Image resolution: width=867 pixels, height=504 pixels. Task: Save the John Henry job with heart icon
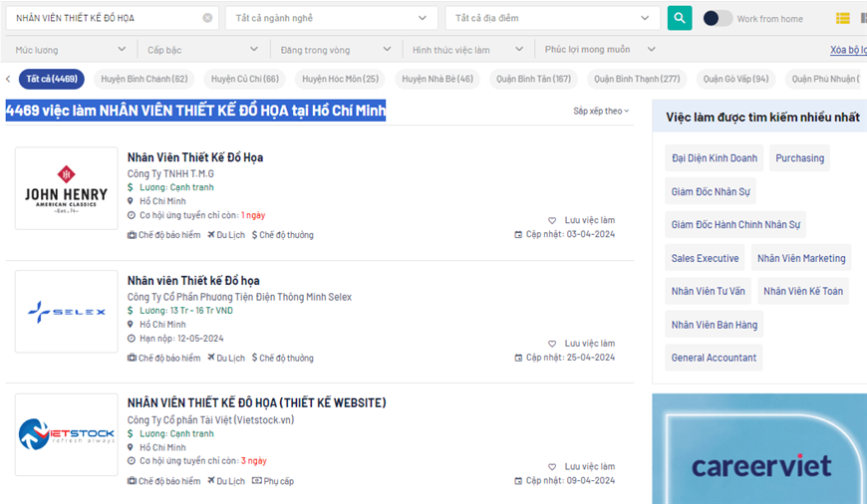[552, 220]
